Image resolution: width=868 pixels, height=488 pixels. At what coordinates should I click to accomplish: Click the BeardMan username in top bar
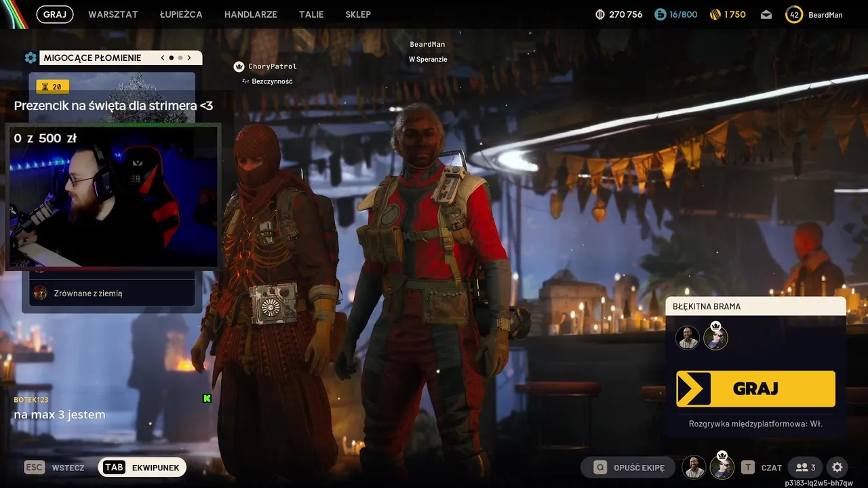825,15
